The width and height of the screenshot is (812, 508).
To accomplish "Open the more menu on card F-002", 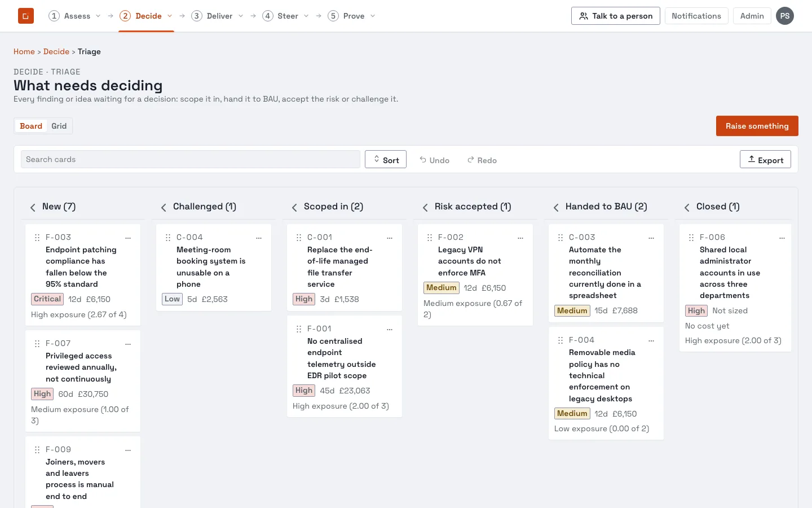I will 520,238.
